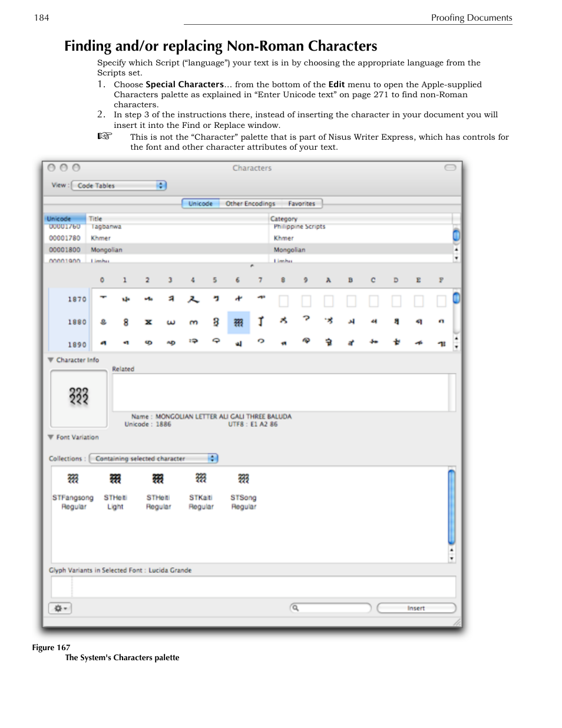Select glyph in row 1880 column 2
This screenshot has height=728, width=562.
pyautogui.click(x=148, y=322)
